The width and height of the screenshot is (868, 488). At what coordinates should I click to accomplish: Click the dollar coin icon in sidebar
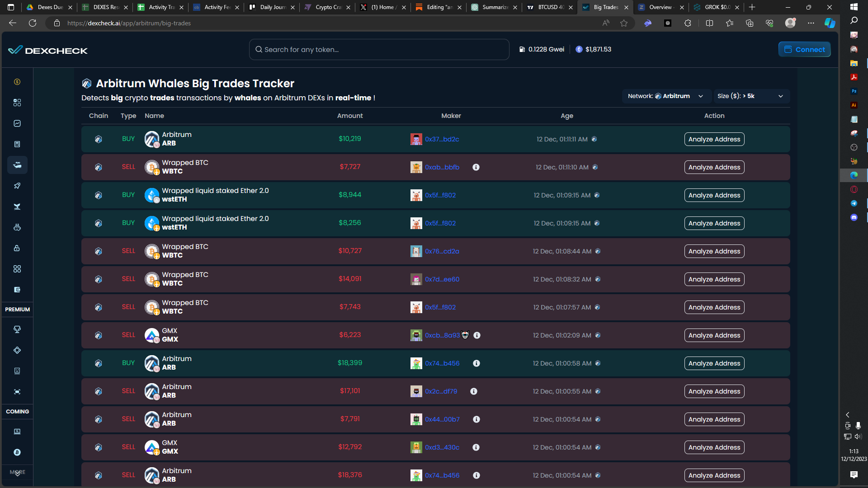[17, 81]
